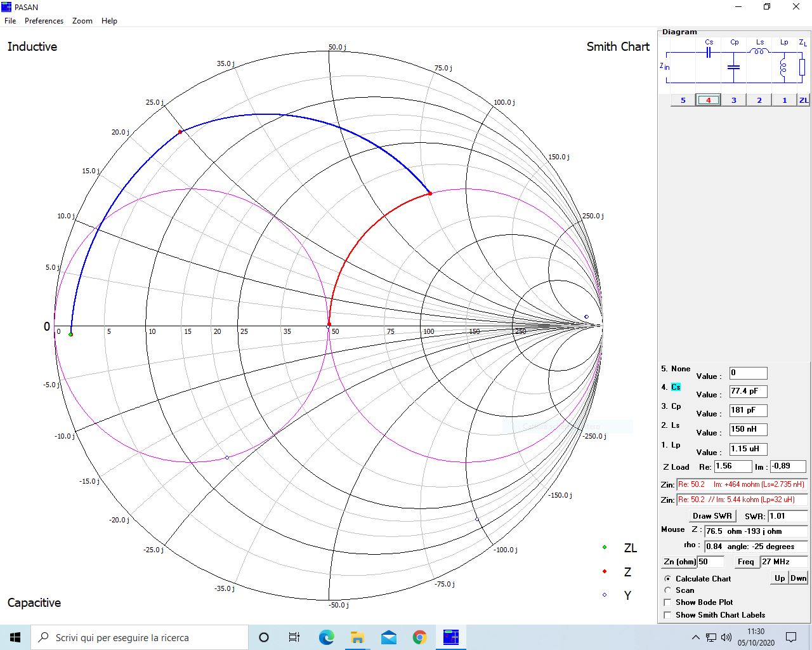This screenshot has width=812, height=650.
Task: Click the rho readout '0.84 angle: -25 degrees'
Action: tap(756, 546)
